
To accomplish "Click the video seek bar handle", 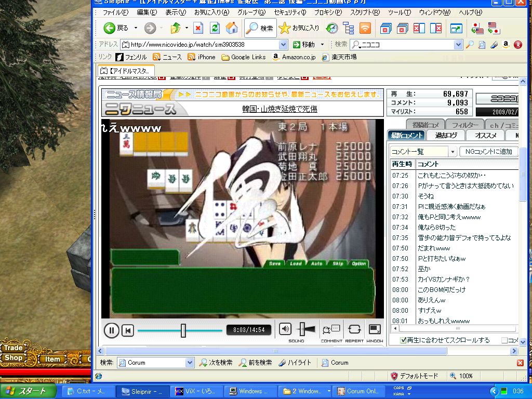I will pos(183,330).
